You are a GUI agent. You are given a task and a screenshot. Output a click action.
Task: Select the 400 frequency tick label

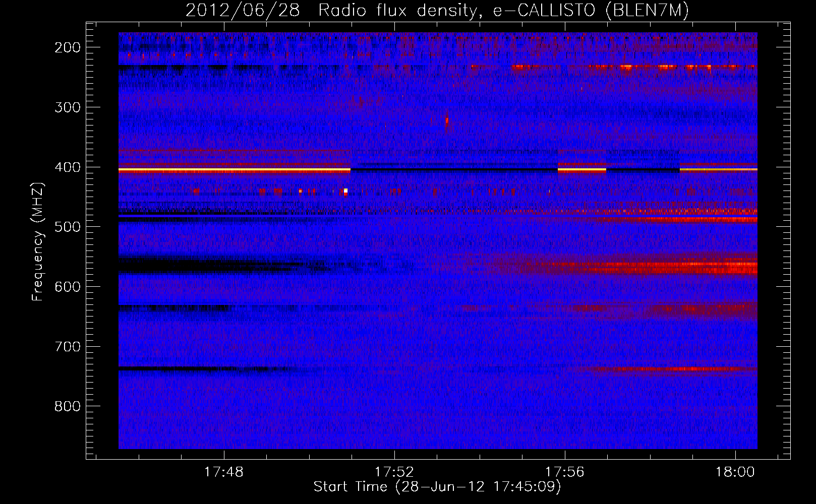pos(68,167)
